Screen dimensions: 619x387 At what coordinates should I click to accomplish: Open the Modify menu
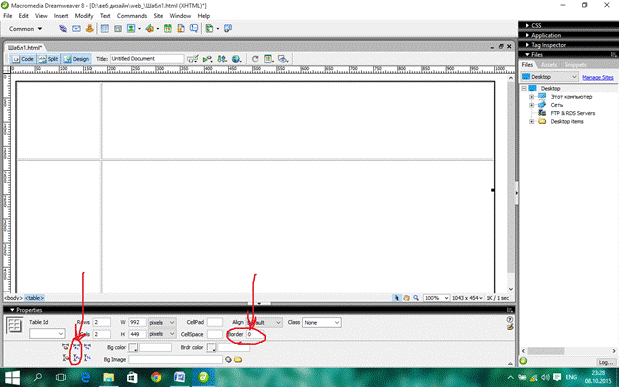coord(84,16)
